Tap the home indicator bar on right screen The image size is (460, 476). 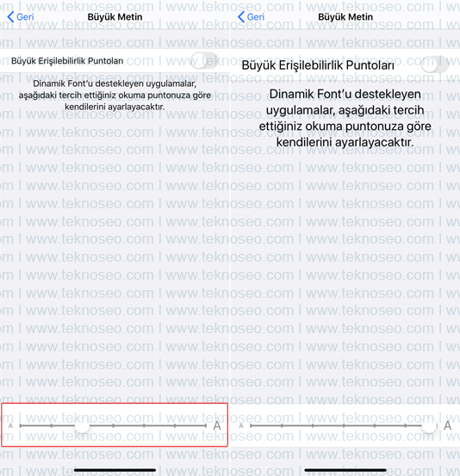(x=345, y=470)
